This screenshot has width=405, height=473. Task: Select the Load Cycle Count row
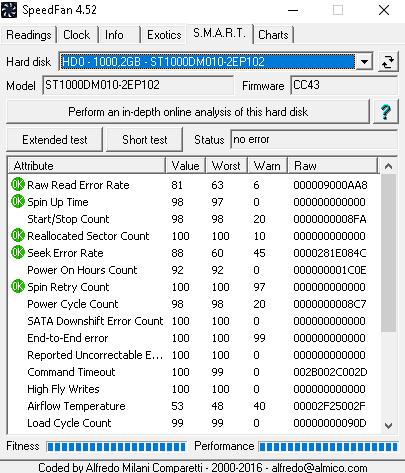click(x=193, y=423)
